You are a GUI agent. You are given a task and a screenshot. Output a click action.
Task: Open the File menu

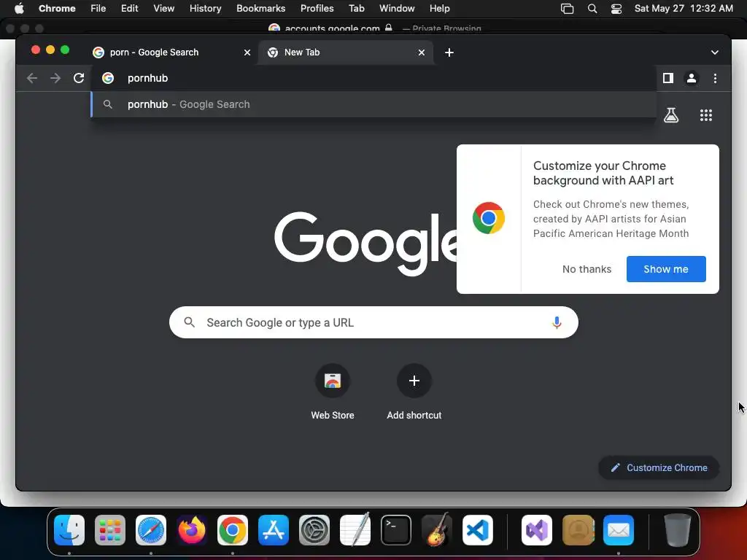pos(98,9)
